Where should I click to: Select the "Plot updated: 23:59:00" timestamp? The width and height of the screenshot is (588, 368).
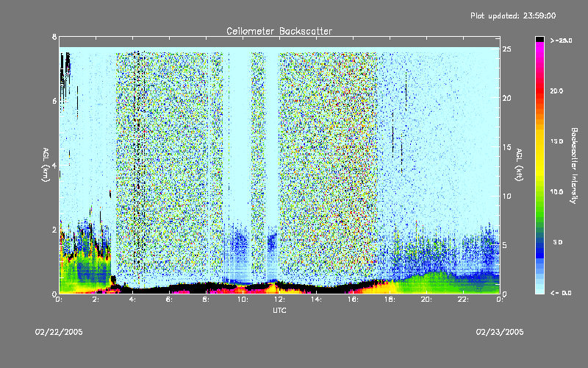(513, 15)
